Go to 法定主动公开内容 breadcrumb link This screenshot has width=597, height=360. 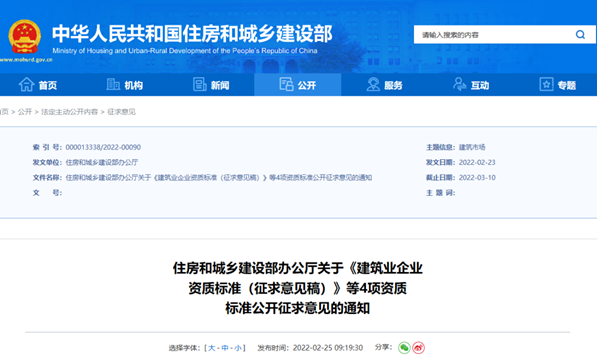tap(69, 112)
